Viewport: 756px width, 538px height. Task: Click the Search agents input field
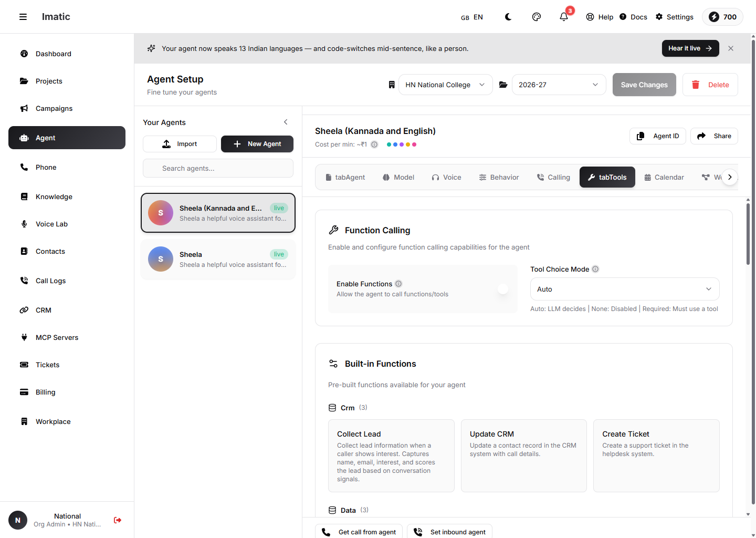(x=218, y=168)
